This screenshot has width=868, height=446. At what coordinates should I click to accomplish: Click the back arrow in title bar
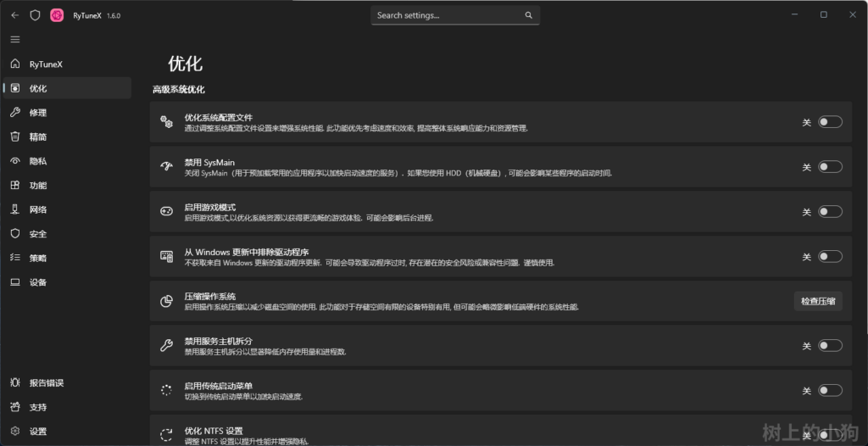click(x=15, y=15)
